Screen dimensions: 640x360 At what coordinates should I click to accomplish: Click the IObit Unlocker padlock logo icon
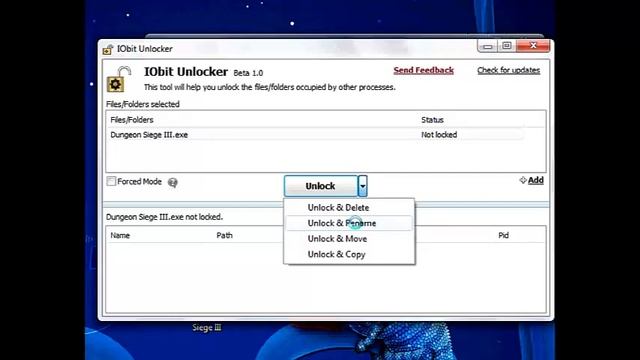point(119,79)
